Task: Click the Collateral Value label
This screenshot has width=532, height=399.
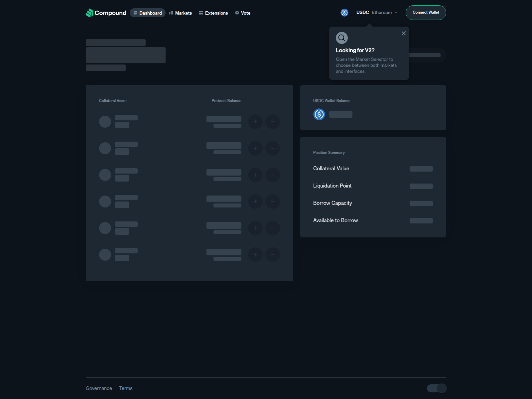Action: 331,169
